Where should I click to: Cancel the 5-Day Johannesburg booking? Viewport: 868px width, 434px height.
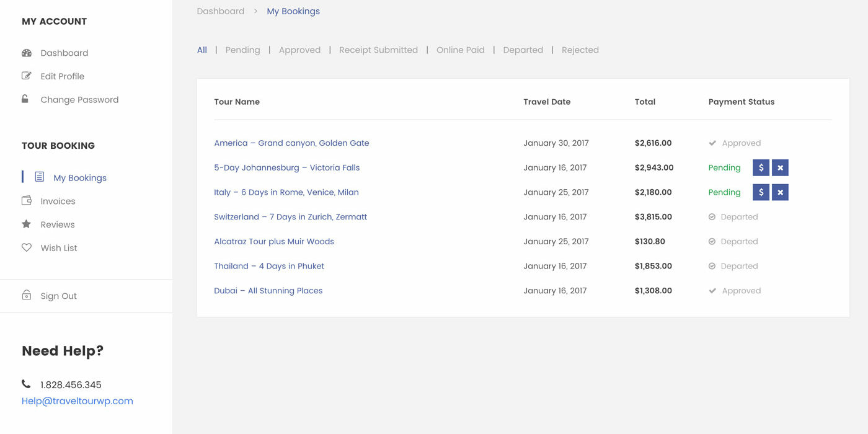[780, 167]
